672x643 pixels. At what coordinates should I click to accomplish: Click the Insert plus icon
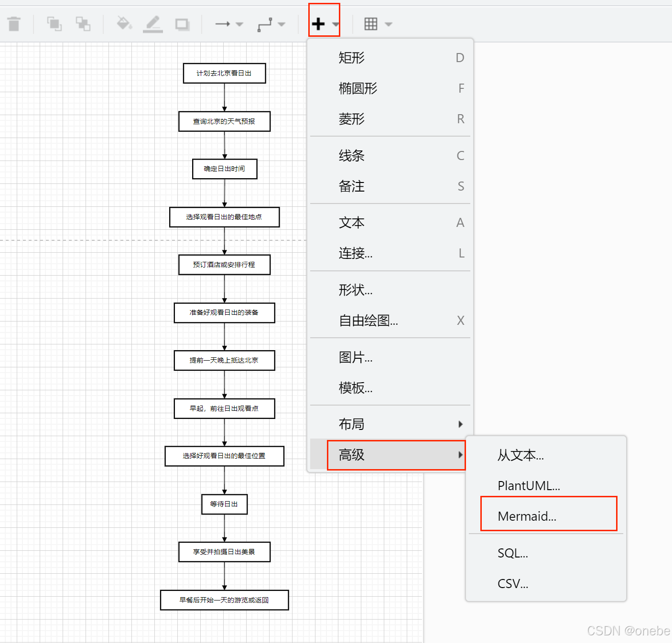(x=318, y=24)
